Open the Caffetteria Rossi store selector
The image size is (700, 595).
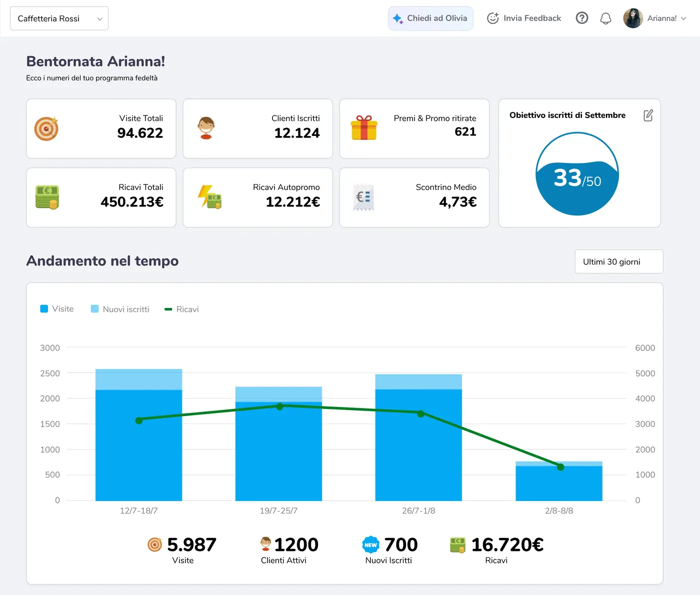tap(59, 18)
